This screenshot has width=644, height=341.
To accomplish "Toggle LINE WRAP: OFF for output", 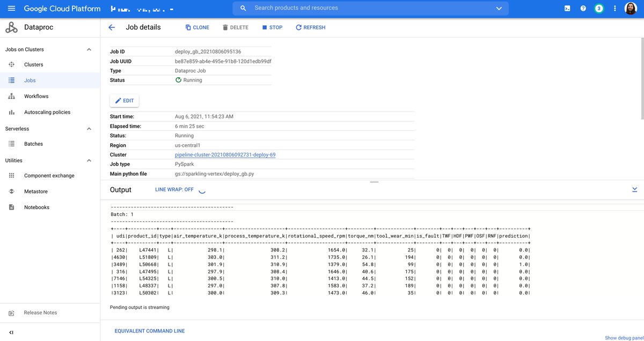I will click(x=174, y=190).
